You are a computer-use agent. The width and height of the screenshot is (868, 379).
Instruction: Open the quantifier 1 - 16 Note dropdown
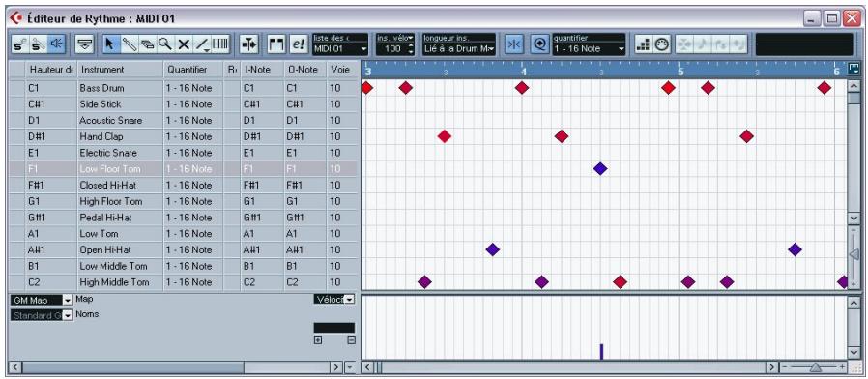589,48
